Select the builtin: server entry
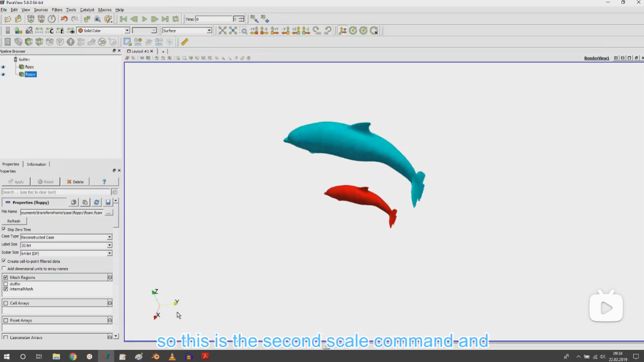644x362 pixels. [24, 59]
